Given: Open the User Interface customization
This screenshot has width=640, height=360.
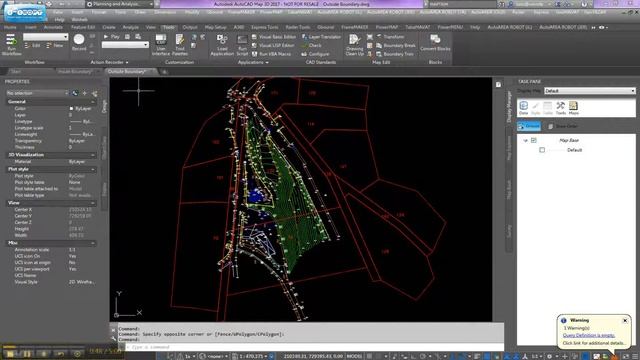Looking at the screenshot, I should 161,45.
